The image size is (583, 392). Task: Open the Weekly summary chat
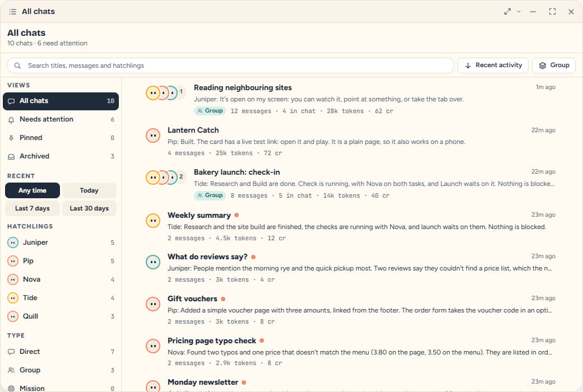point(350,226)
